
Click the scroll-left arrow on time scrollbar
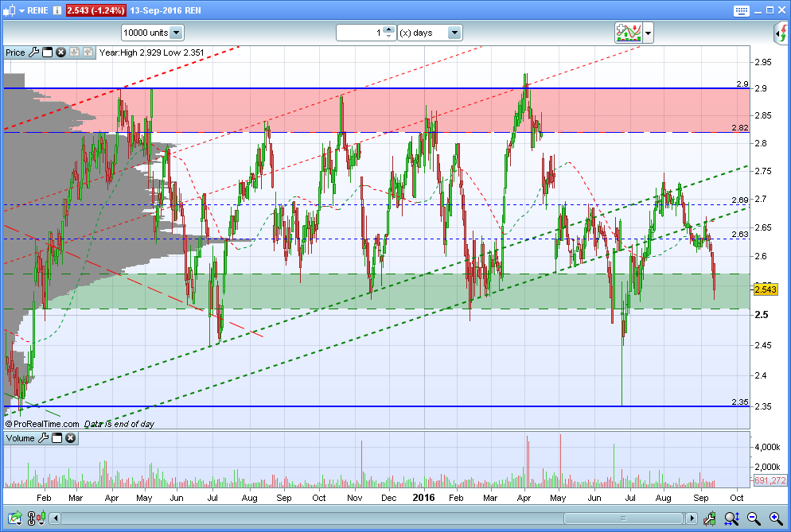pyautogui.click(x=56, y=518)
